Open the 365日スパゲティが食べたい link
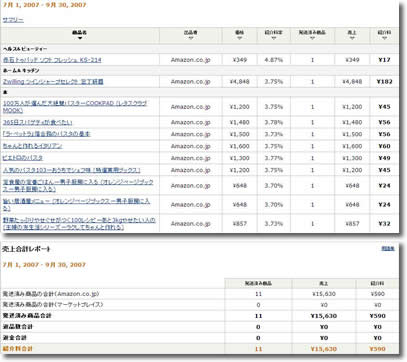 click(38, 122)
